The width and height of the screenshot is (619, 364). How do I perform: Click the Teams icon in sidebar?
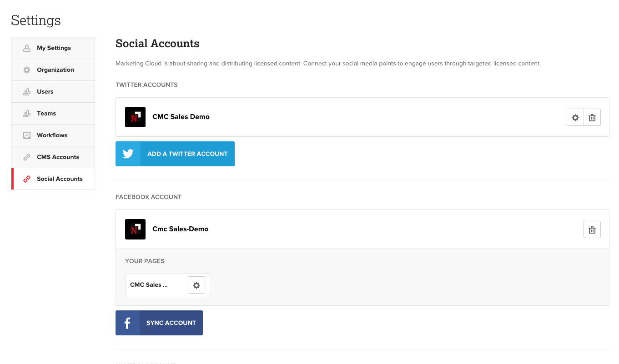click(27, 113)
